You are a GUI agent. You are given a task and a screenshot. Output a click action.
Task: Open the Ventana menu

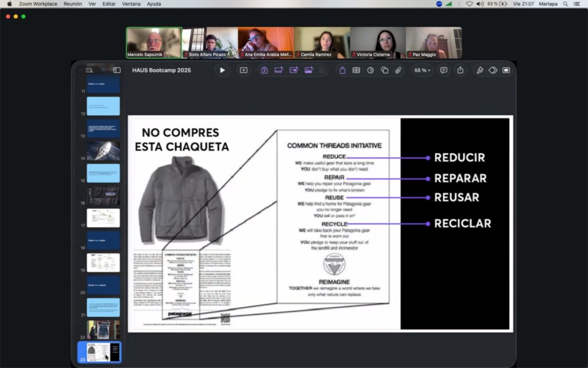tap(131, 4)
